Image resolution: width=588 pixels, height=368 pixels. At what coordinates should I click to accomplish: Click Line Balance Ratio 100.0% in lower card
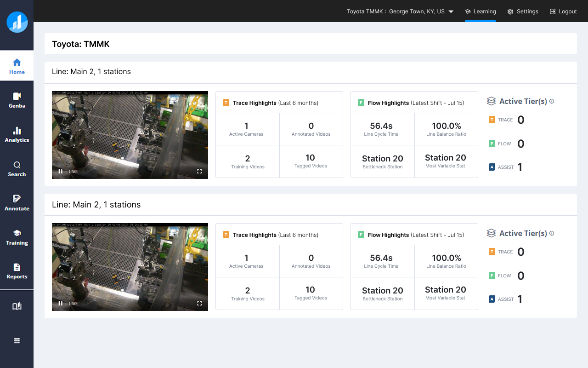[x=447, y=258]
